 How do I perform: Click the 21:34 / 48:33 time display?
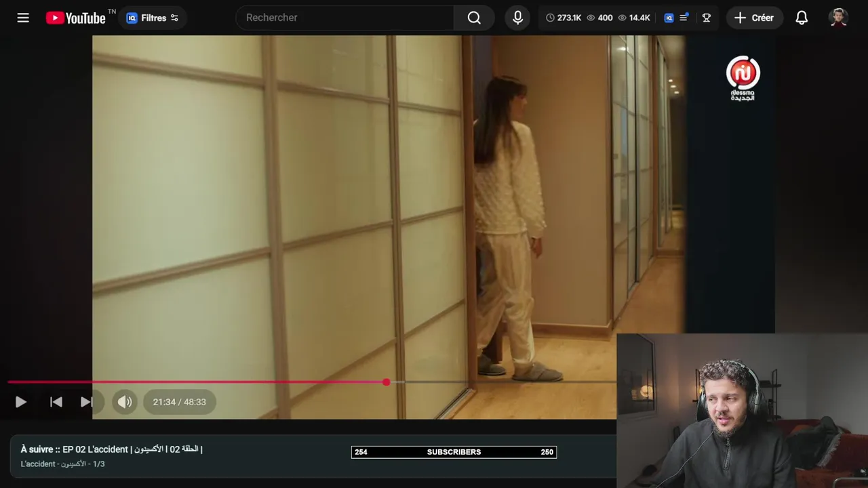pos(179,402)
